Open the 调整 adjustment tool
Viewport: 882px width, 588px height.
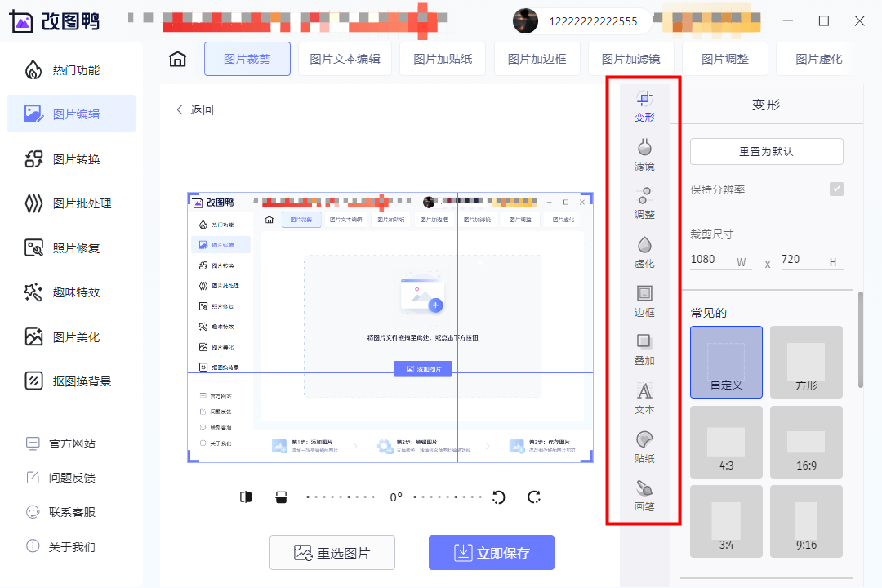tap(644, 203)
